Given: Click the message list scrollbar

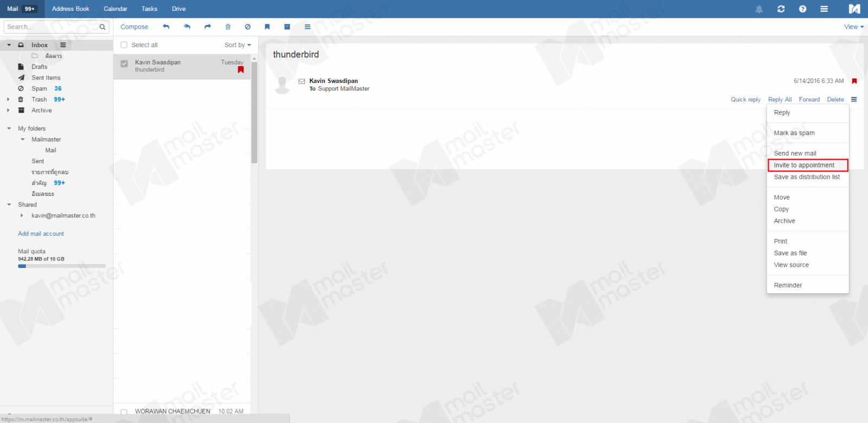Looking at the screenshot, I should pyautogui.click(x=254, y=112).
